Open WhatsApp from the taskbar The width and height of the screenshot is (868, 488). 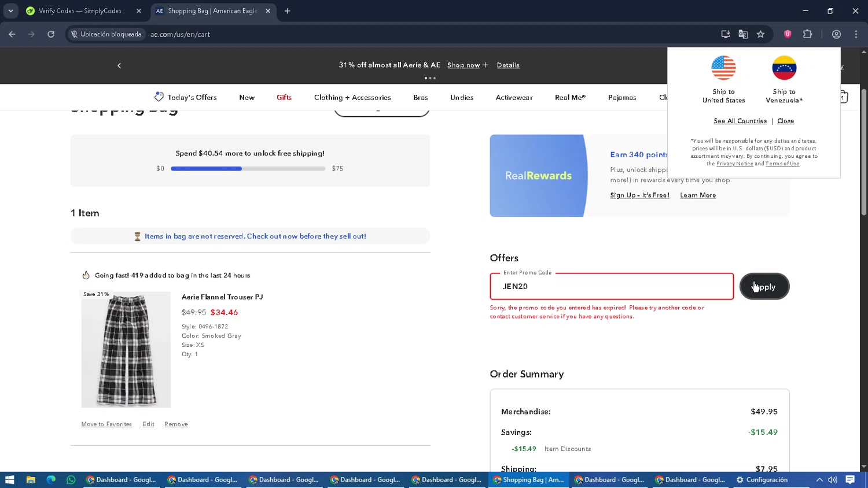pos(71,480)
